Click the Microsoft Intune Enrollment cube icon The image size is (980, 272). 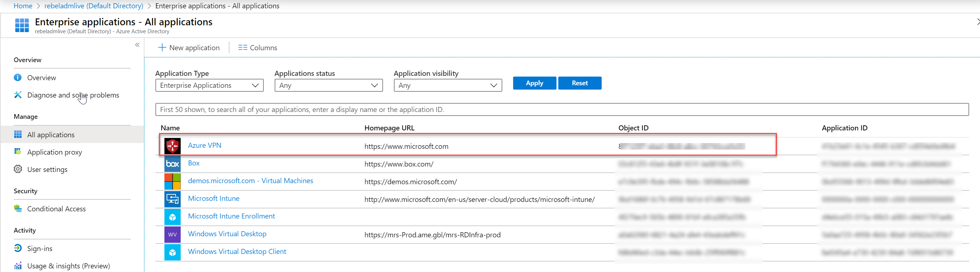[x=172, y=217]
